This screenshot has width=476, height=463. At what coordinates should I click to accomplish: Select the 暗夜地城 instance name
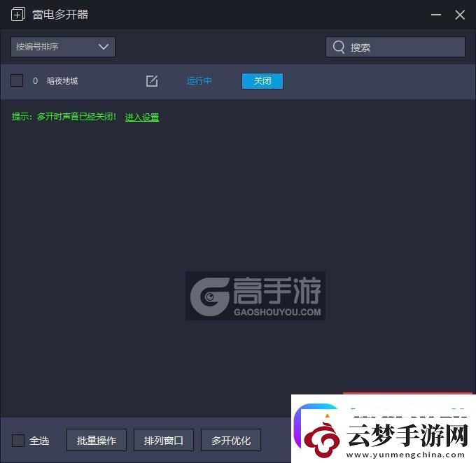62,81
